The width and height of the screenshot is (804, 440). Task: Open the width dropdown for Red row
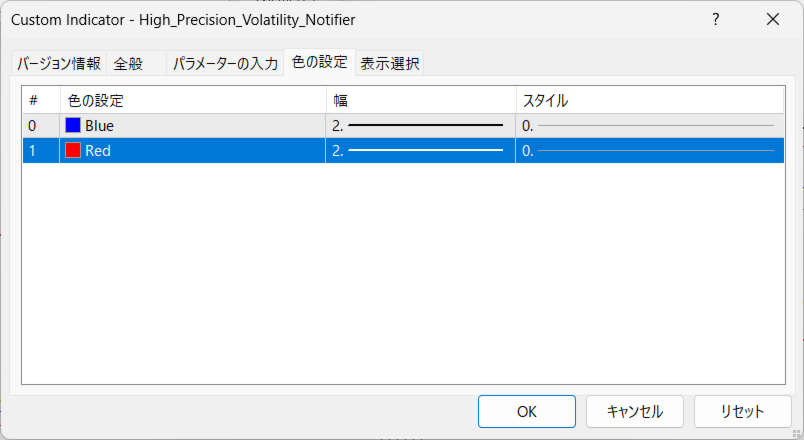420,151
